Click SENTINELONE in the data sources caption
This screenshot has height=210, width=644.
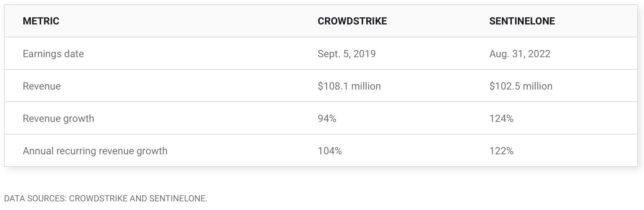177,198
